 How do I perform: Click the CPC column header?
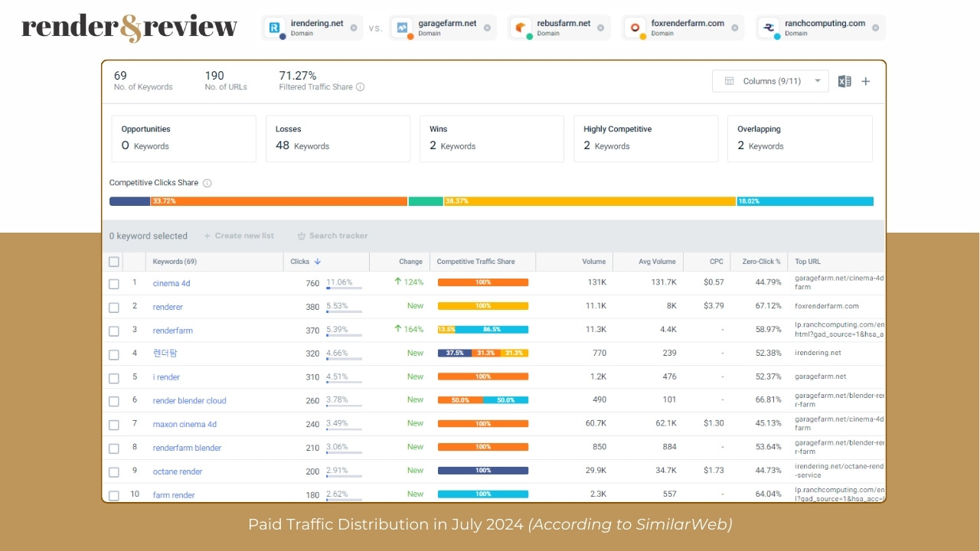[716, 262]
